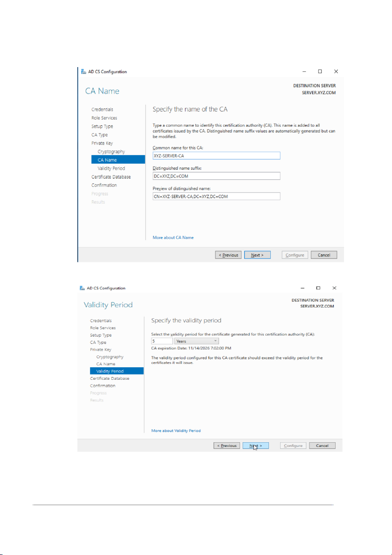
Task: Open Credentials step in CA Name window
Action: click(x=103, y=110)
